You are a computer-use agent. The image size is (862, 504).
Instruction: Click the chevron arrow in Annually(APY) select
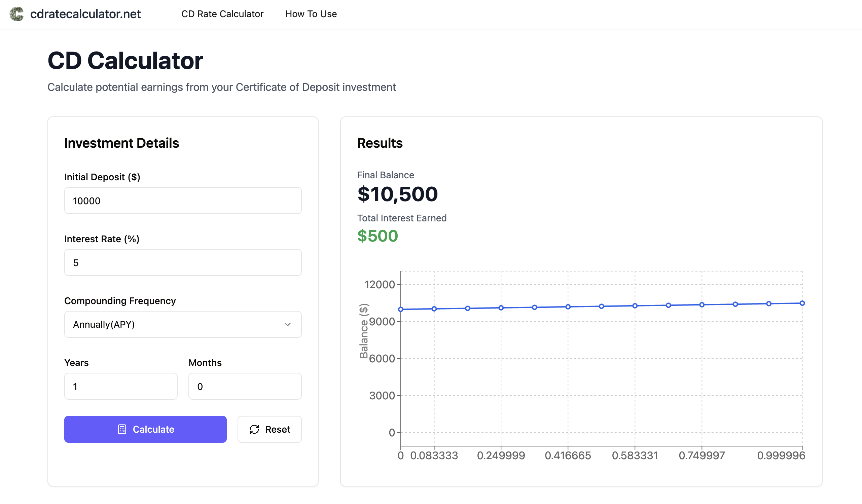click(288, 325)
